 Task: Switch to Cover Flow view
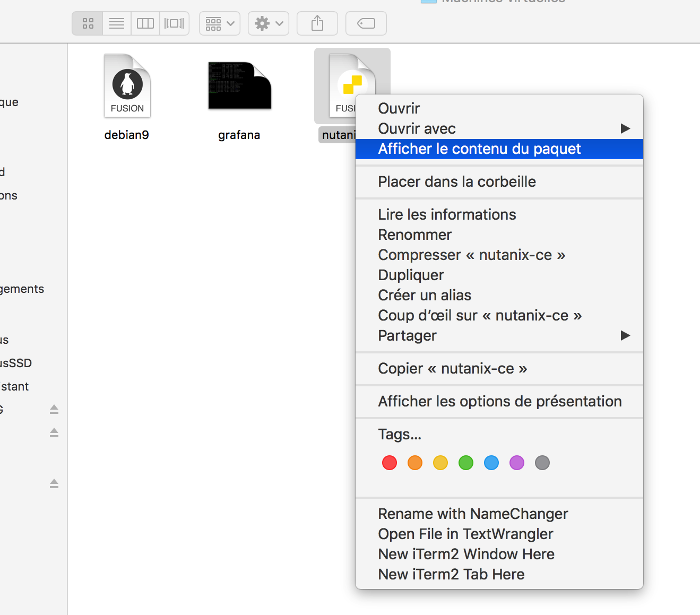click(x=174, y=23)
